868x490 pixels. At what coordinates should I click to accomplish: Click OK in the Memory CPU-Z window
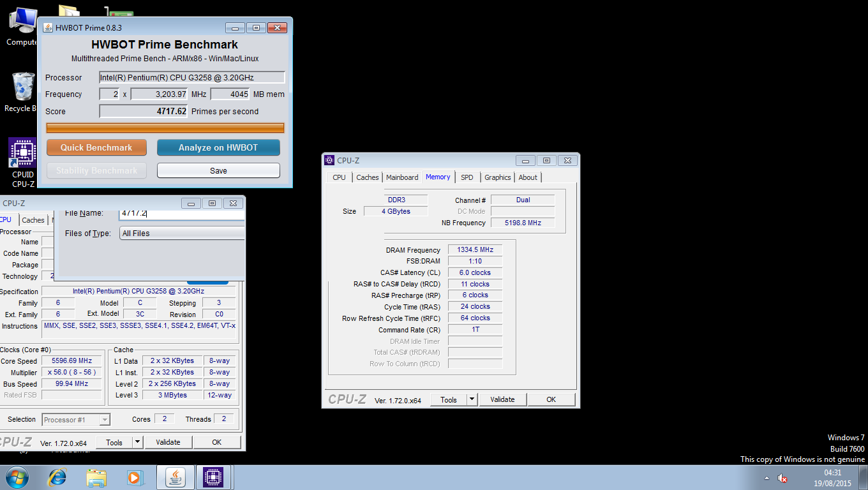click(551, 399)
